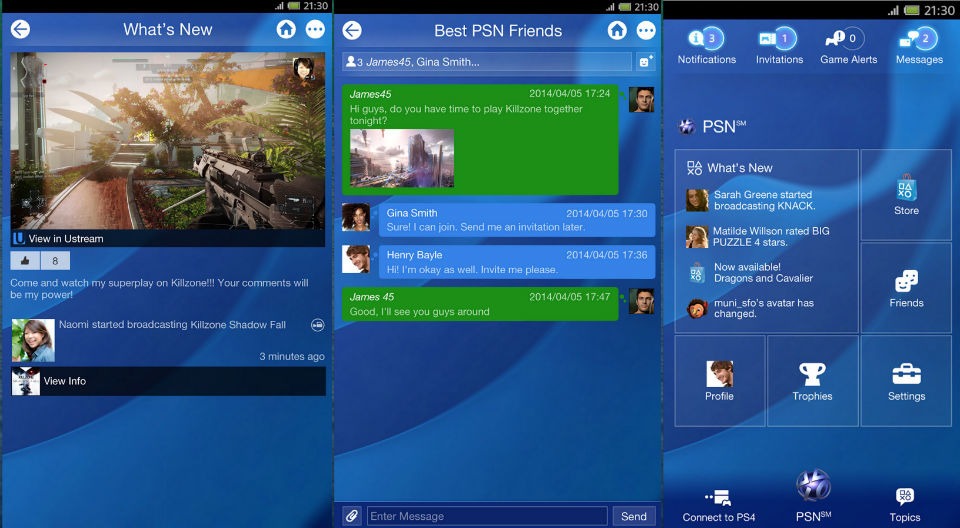Image resolution: width=960 pixels, height=528 pixels.
Task: Open Killzone image attached in James45's message
Action: (x=402, y=158)
